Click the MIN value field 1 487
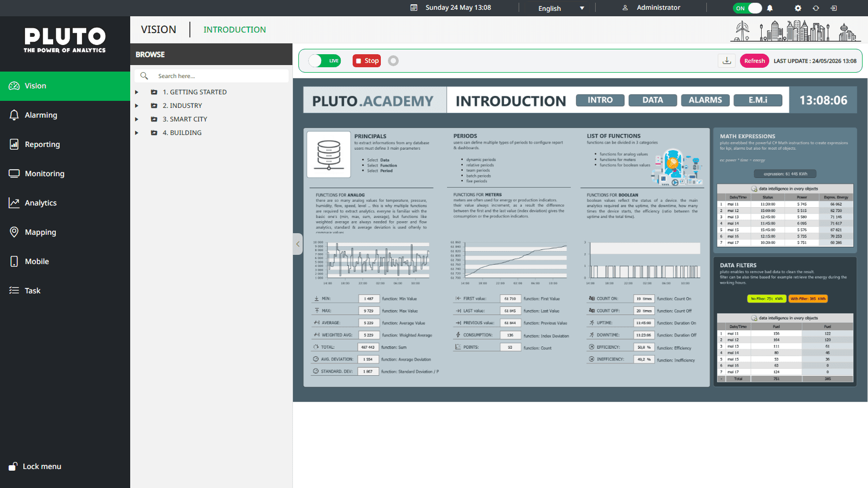Image resolution: width=868 pixels, height=488 pixels. click(369, 299)
